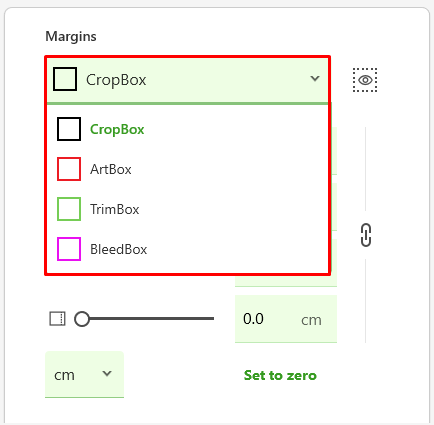434x425 pixels.
Task: Click the red ArtBox square icon
Action: 69,169
